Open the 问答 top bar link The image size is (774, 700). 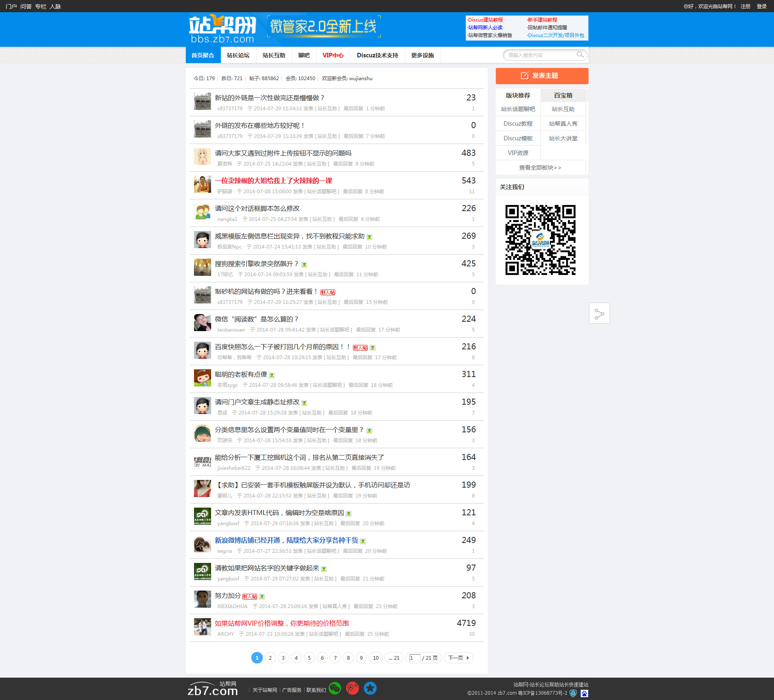(26, 6)
